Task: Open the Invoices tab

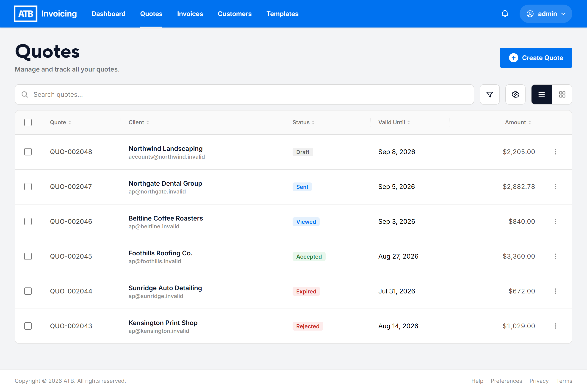Action: (x=190, y=14)
